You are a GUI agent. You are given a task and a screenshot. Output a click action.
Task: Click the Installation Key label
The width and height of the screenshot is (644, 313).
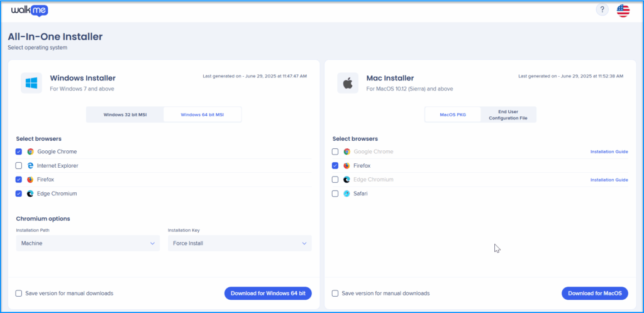click(x=184, y=230)
